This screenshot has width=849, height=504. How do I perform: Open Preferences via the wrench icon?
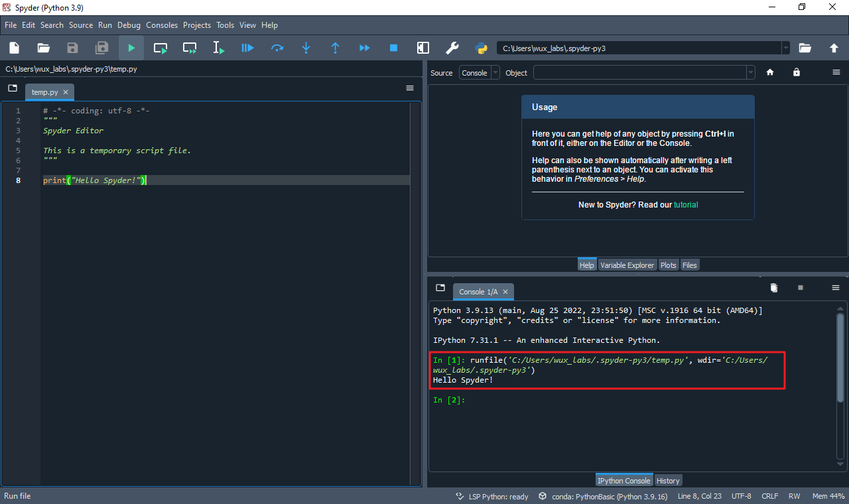(452, 48)
